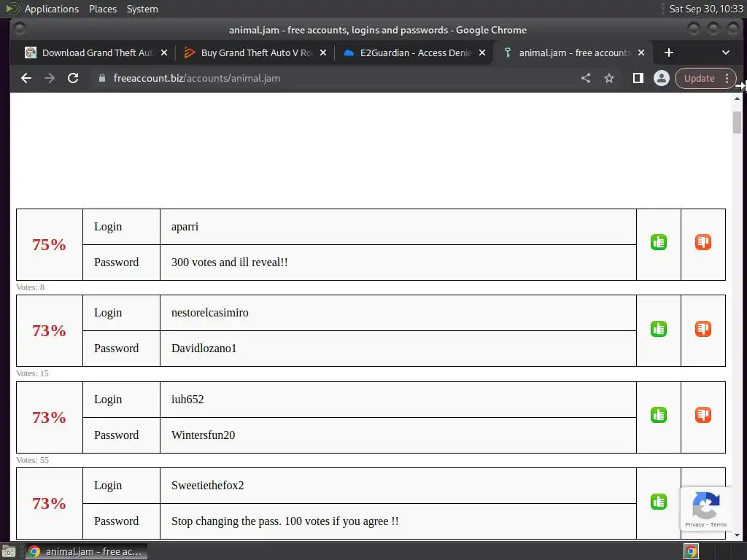Select animal.jam taskbar window button
Viewport: 747px width, 560px height.
[x=86, y=551]
